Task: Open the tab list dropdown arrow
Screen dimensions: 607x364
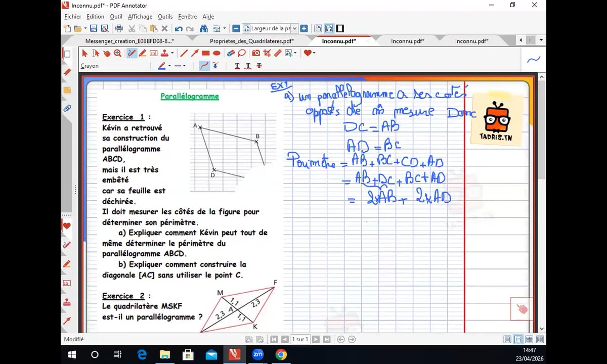Action: (542, 40)
